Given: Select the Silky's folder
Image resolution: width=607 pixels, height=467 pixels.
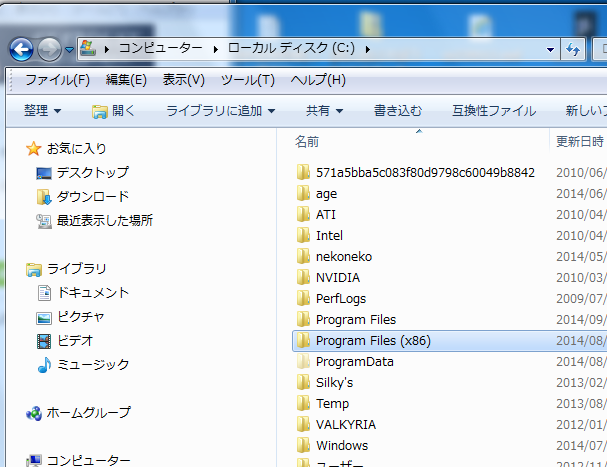Looking at the screenshot, I should tap(334, 383).
